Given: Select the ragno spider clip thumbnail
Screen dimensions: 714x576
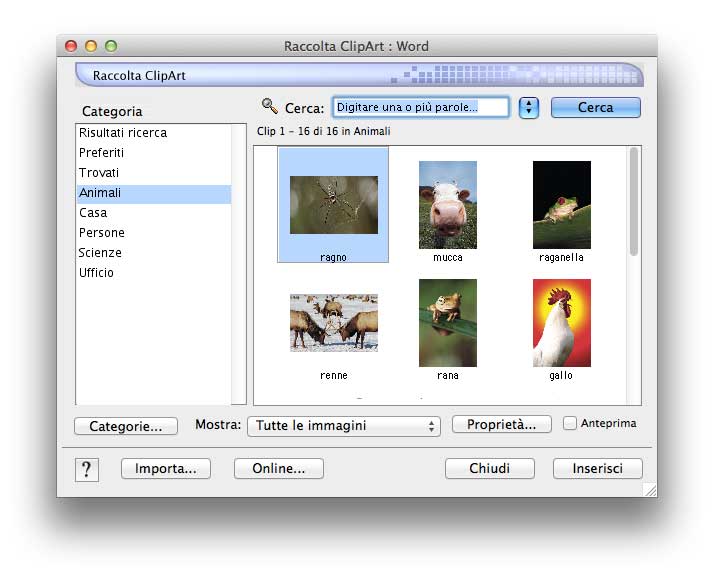Looking at the screenshot, I should pos(333,205).
